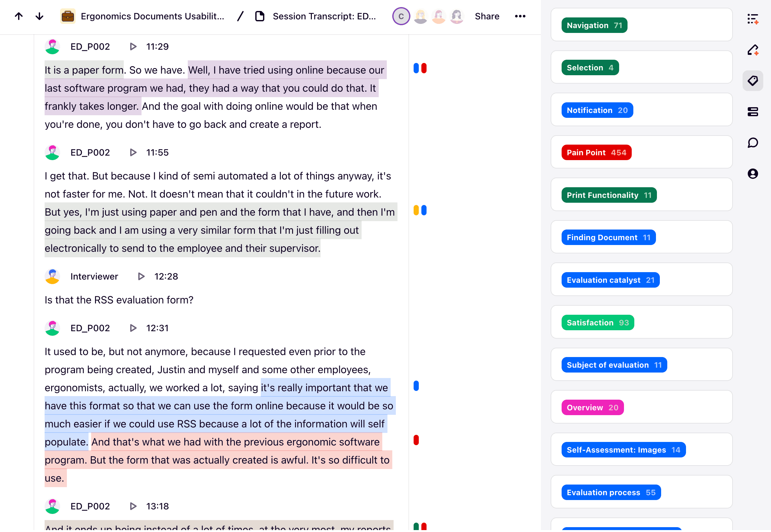Image resolution: width=771 pixels, height=532 pixels.
Task: Open the three-dots more options menu
Action: tap(520, 16)
